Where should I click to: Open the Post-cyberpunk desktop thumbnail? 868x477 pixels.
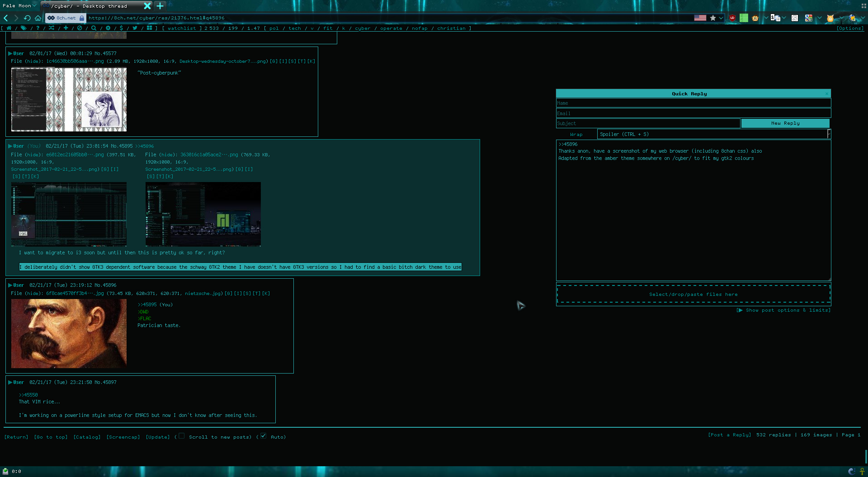click(x=69, y=99)
